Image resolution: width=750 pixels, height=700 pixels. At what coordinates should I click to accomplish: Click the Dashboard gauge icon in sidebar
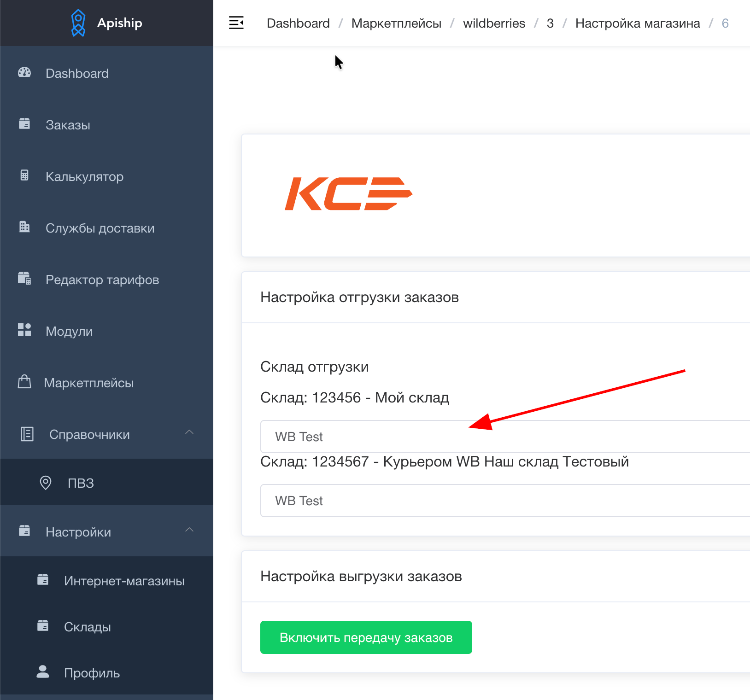coord(24,72)
